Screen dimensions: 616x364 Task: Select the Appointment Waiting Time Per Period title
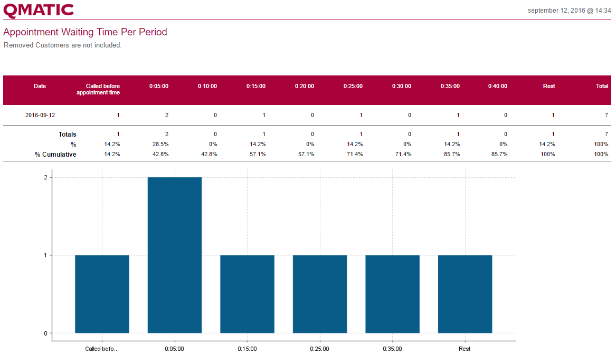(85, 32)
